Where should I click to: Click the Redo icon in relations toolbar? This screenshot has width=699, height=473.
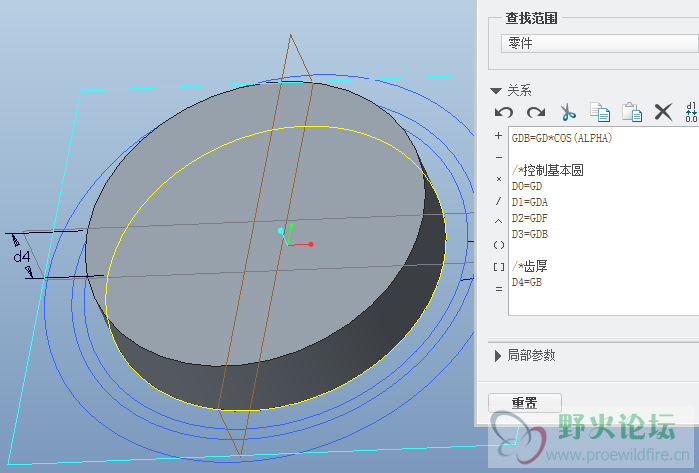point(536,112)
